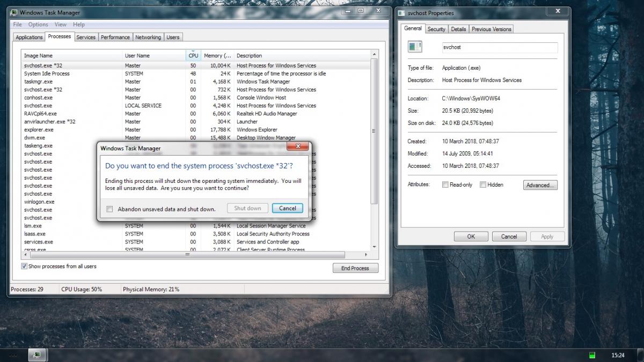Check Abandon unsaved data and shut down
Screen dimensions: 644x362
[109, 209]
